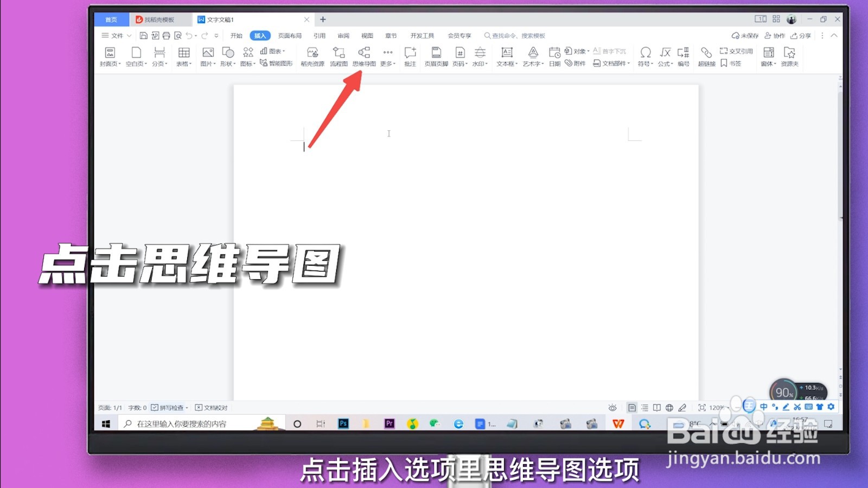Viewport: 868px width, 488px height.
Task: Toggle spell check (拼写检查) checkbox
Action: [x=155, y=408]
